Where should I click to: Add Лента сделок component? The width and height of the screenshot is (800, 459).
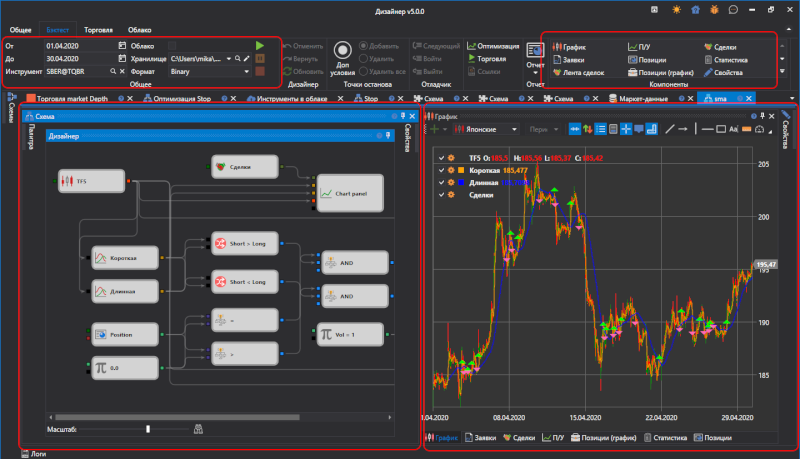[x=579, y=72]
